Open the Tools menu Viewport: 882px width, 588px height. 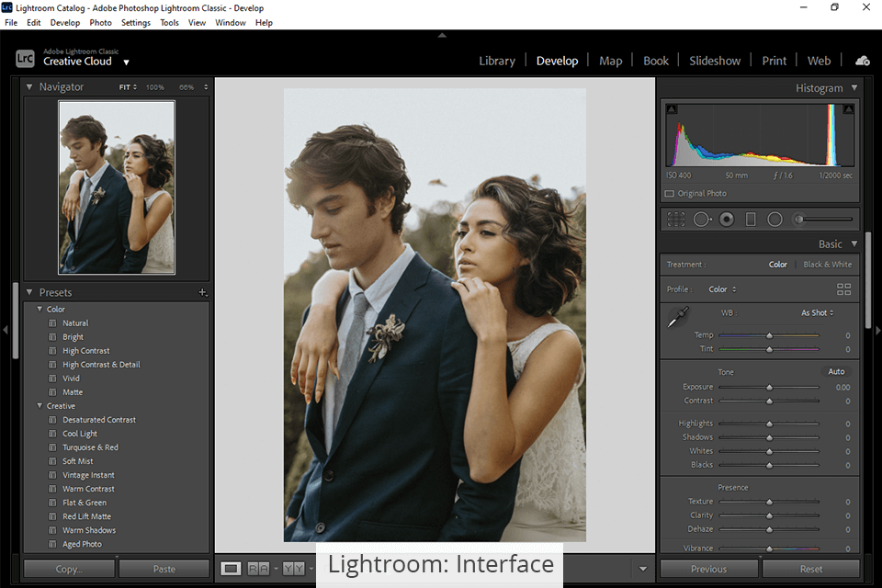[x=169, y=22]
